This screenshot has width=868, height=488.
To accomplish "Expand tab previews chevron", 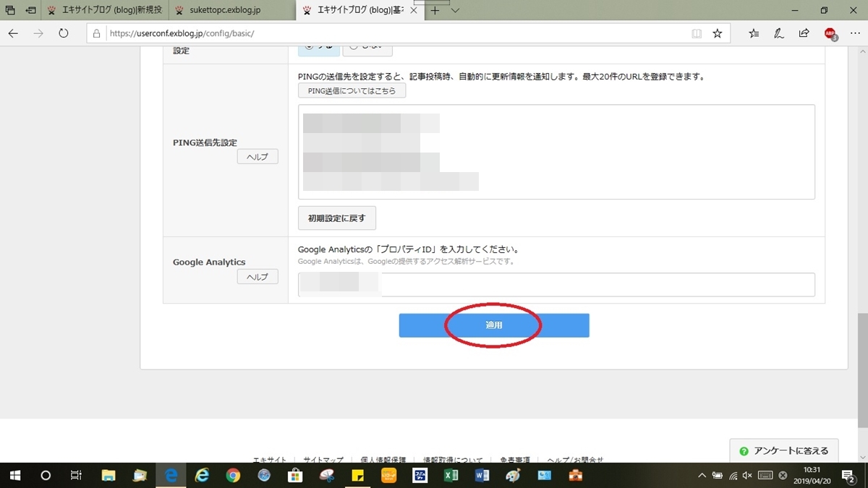I will 455,11.
